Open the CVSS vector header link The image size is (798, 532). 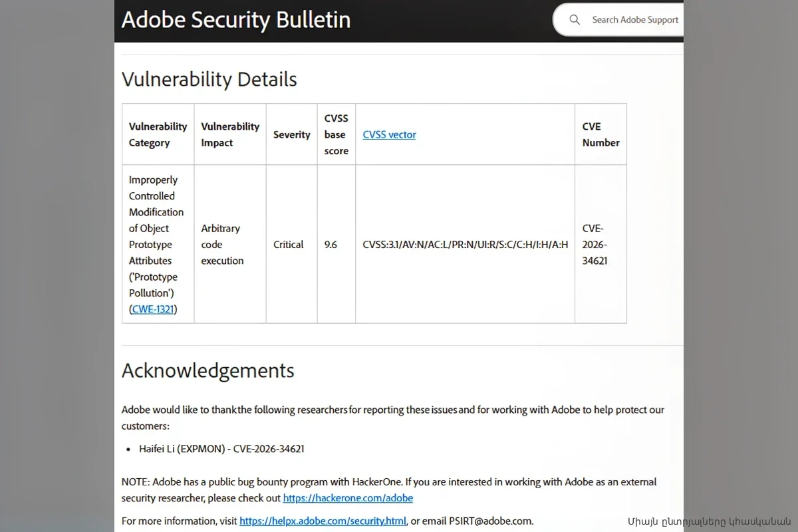[x=389, y=134]
